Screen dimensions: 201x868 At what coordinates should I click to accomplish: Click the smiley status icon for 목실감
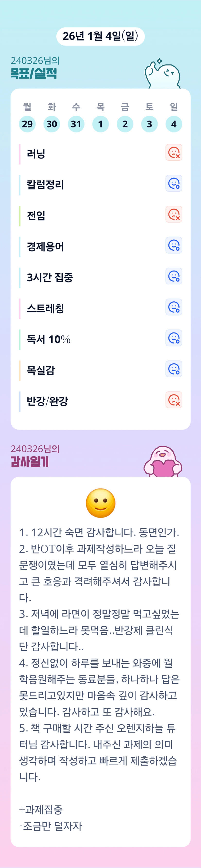174,369
